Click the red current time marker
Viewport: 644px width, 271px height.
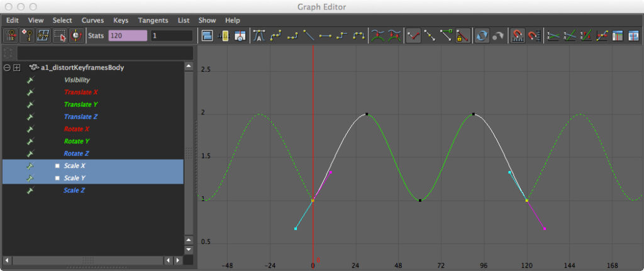click(x=313, y=157)
